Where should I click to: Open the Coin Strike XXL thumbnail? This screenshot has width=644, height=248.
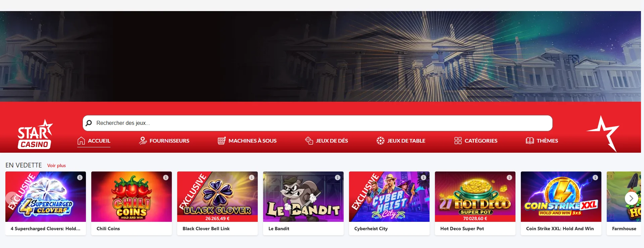click(x=561, y=197)
